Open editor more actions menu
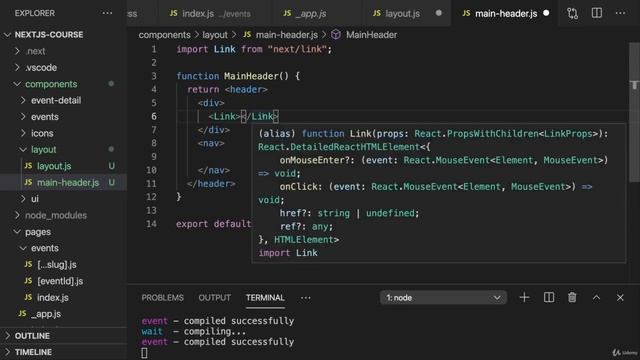 tap(620, 13)
